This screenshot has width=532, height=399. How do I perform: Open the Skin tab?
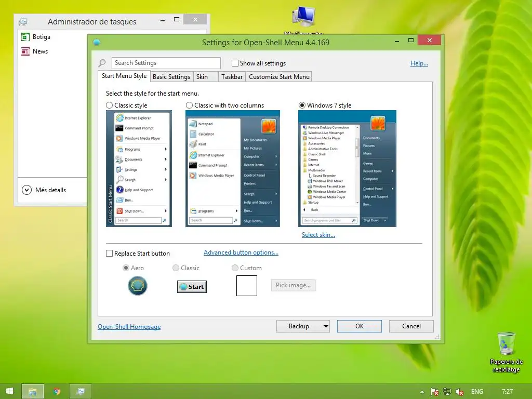(x=206, y=77)
